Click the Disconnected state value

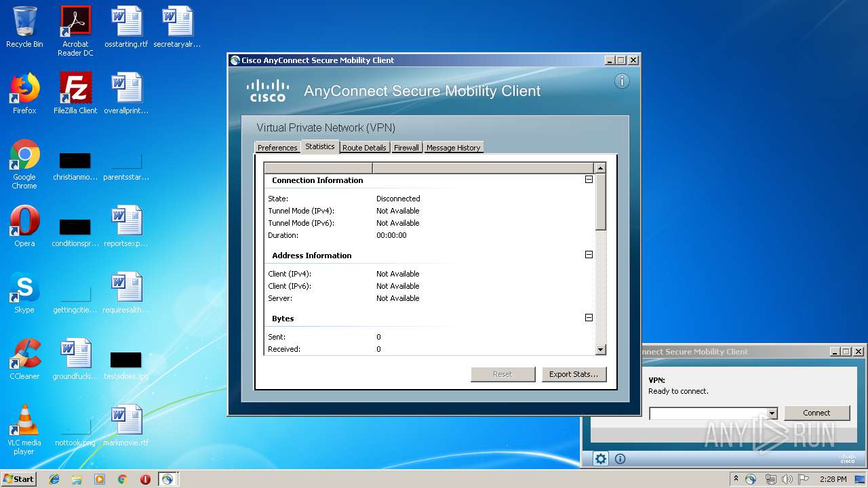click(x=398, y=199)
